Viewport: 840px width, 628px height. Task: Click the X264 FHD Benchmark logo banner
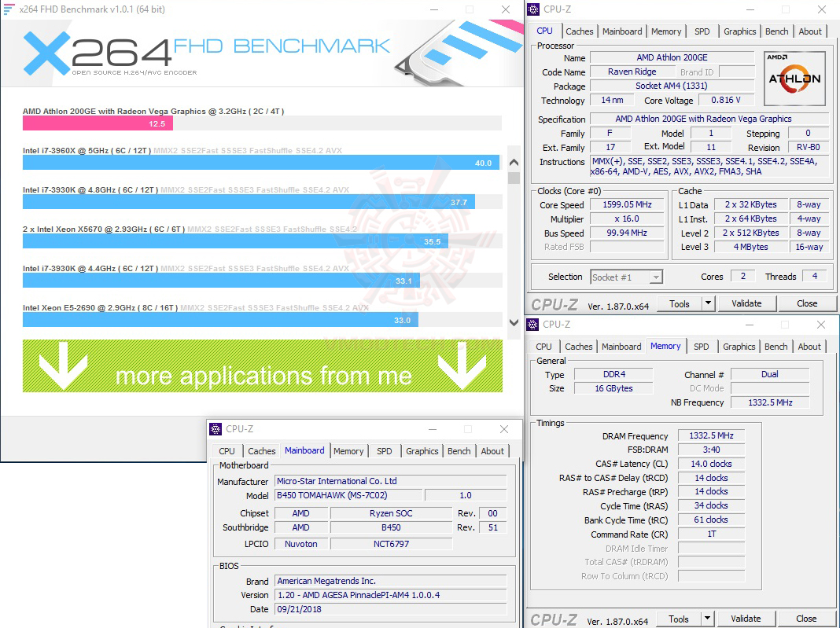tap(206, 53)
